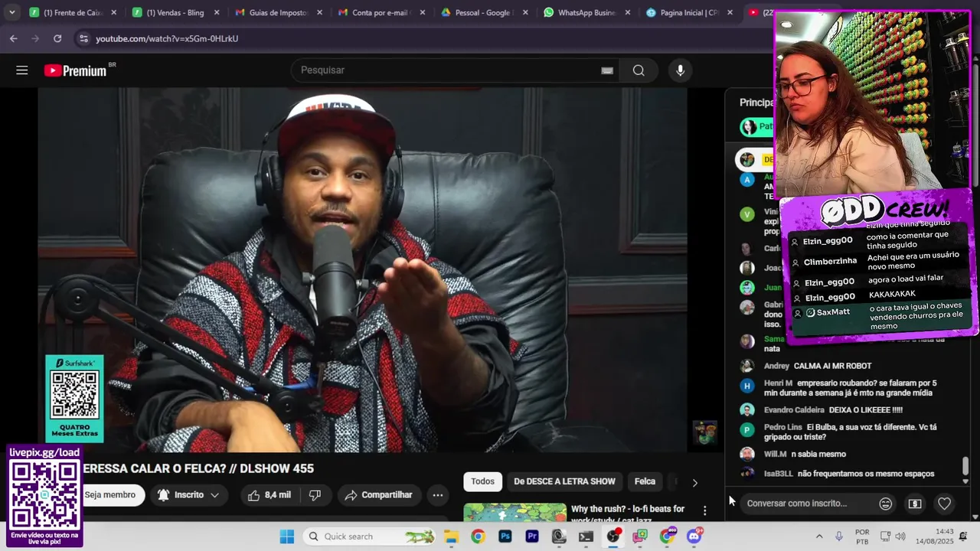Screen dimensions: 980x551
Task: Open notifications bell in system tray
Action: tap(963, 536)
